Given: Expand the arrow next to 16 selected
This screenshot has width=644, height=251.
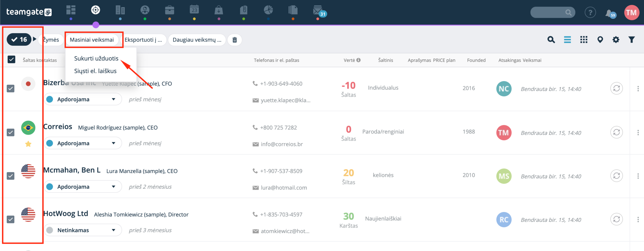Looking at the screenshot, I should coord(35,39).
